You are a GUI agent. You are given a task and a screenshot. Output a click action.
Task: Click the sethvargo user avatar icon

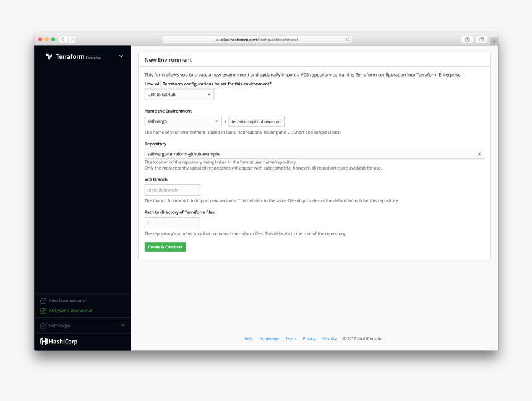42,325
